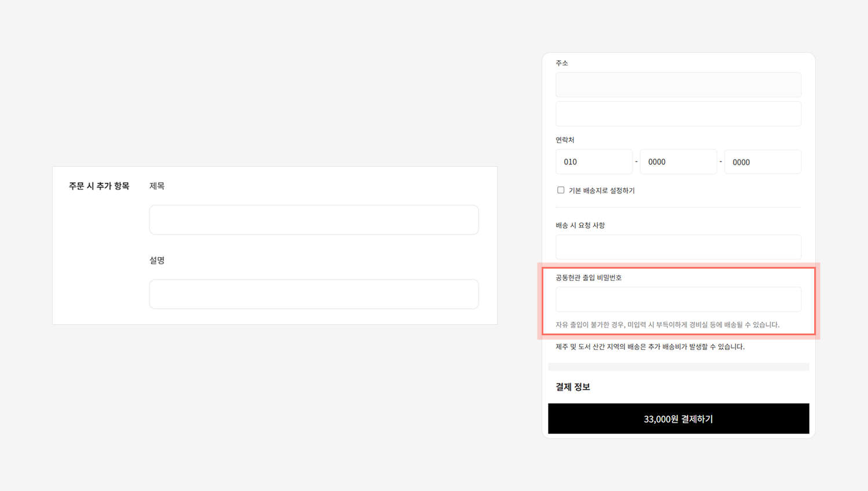Click the 기본 배송지로 설정하기 label text
This screenshot has width=868, height=491.
coord(601,190)
